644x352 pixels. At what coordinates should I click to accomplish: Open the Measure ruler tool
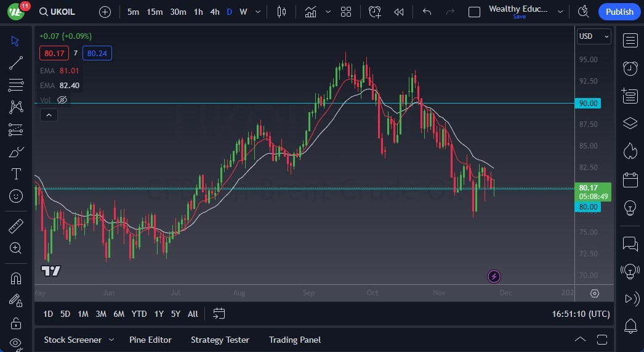click(16, 226)
